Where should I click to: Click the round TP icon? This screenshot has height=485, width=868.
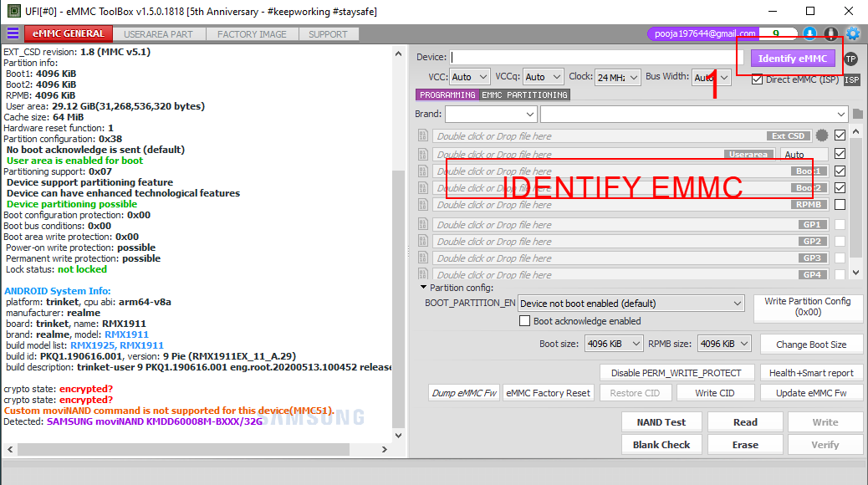point(850,59)
